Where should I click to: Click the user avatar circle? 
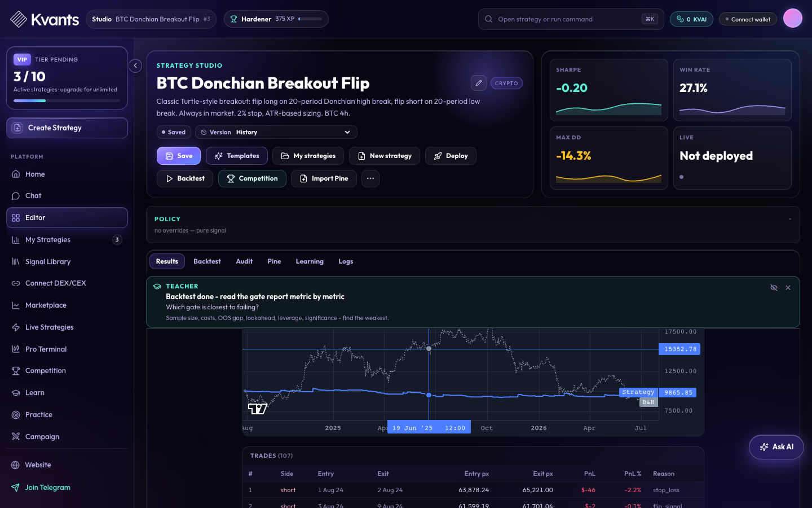792,19
